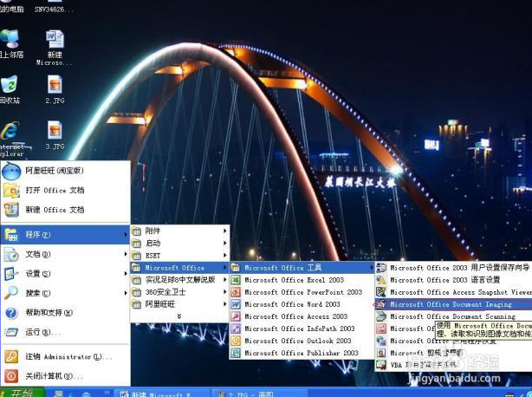
Task: Click the InfoPath 2003 icon
Action: pyautogui.click(x=236, y=329)
